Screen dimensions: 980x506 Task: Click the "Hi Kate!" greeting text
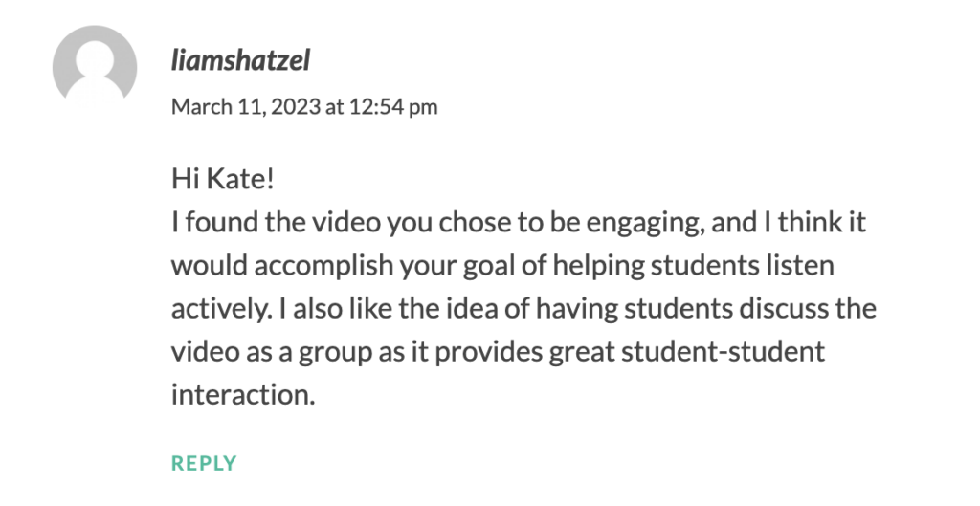coord(222,179)
